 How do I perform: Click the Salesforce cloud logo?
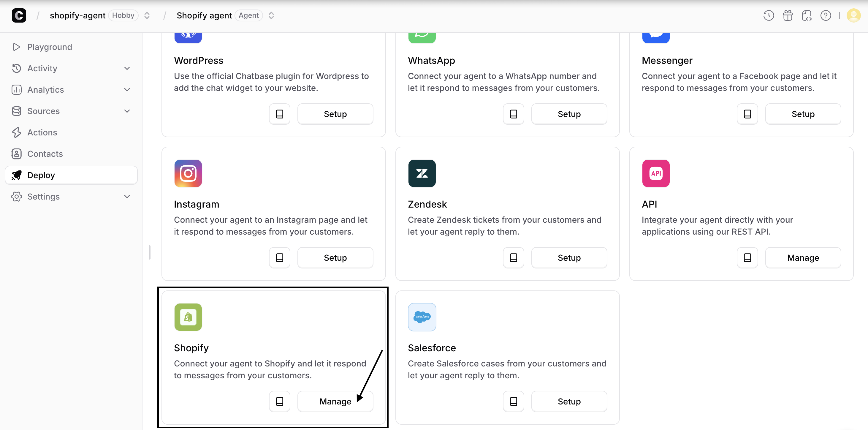[x=422, y=317]
